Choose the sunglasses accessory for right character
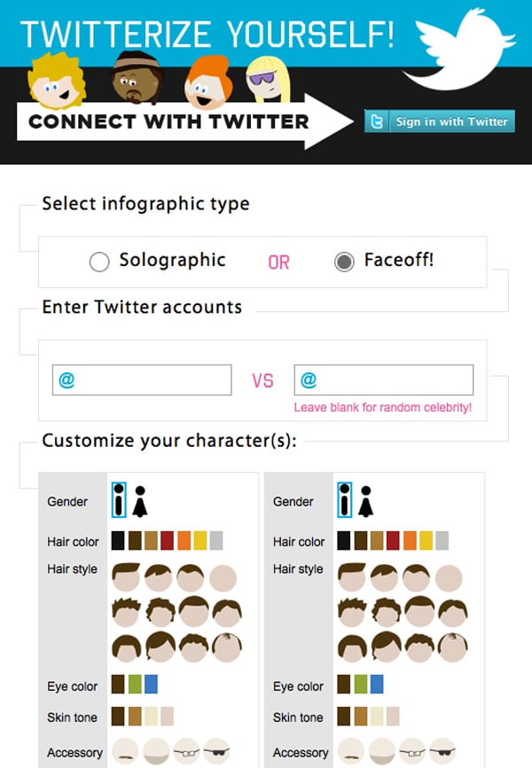This screenshot has width=532, height=768. (443, 749)
